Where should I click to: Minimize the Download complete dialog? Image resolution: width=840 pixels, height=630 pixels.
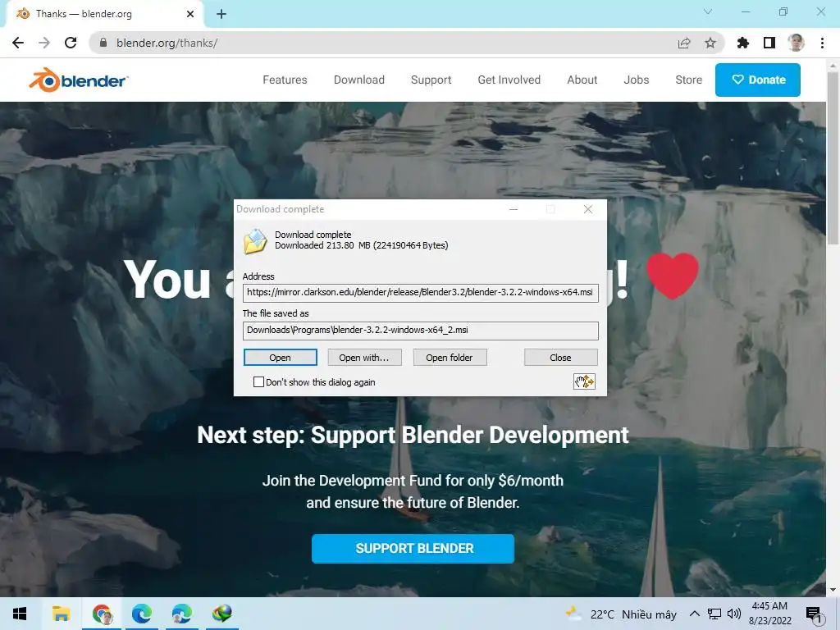pos(514,209)
